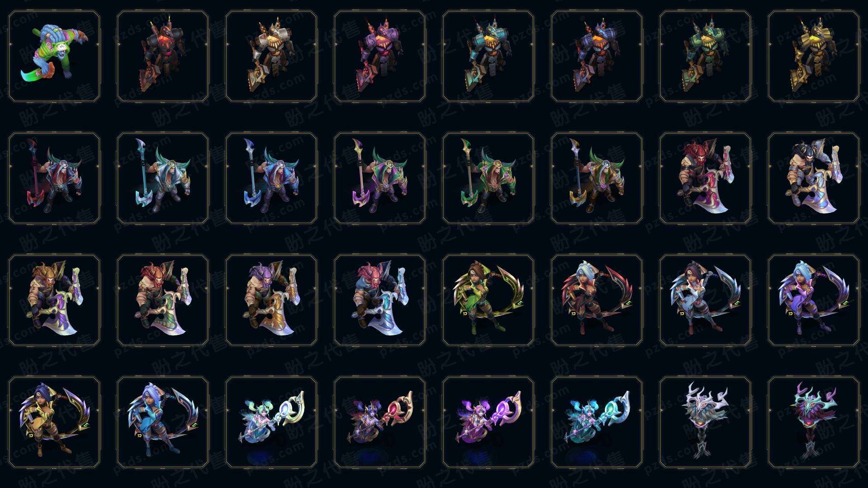Choose the purple-outfit scythe girl chroma
The image size is (868, 488).
pyautogui.click(x=814, y=300)
